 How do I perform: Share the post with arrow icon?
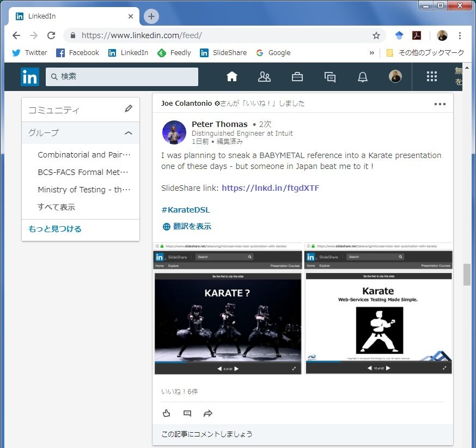208,413
